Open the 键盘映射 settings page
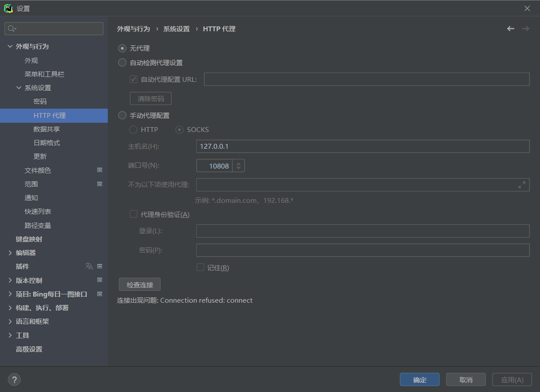The height and width of the screenshot is (392, 540). (x=29, y=239)
